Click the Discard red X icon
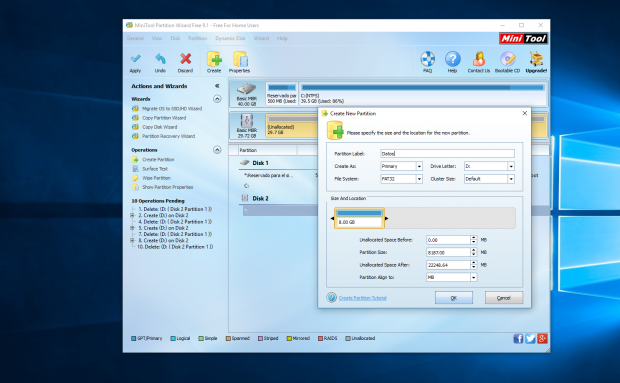Screen dimensions: 620x383 [185, 59]
